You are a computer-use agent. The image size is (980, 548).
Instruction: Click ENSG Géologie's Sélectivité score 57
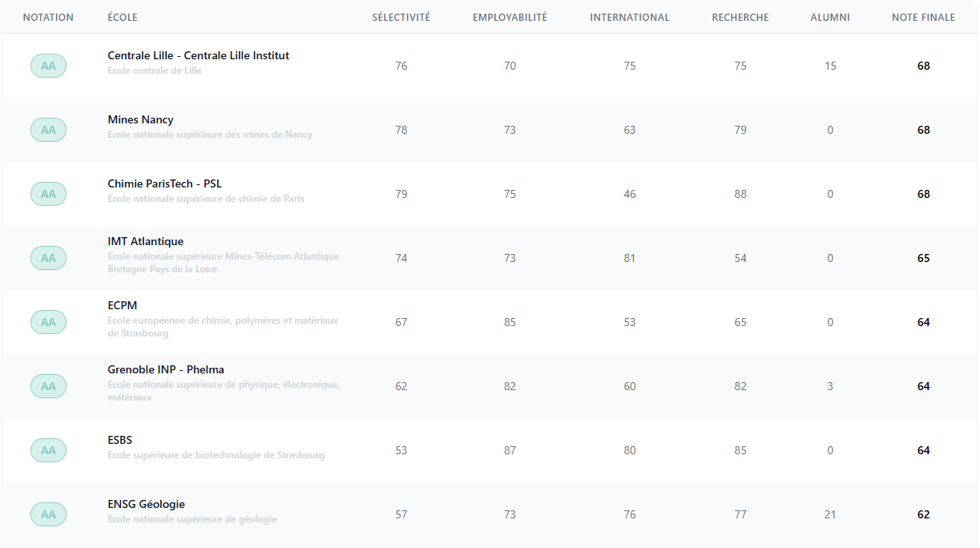pyautogui.click(x=401, y=514)
